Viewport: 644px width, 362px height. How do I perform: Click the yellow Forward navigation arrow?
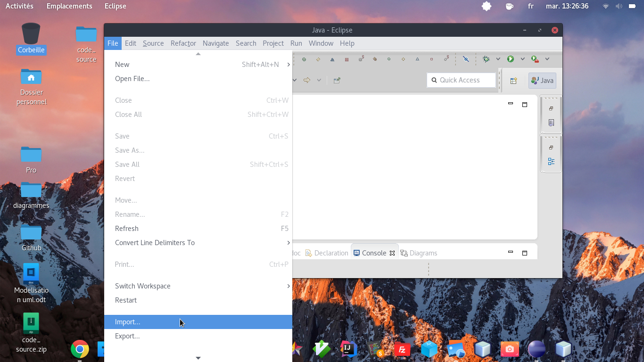(x=307, y=80)
